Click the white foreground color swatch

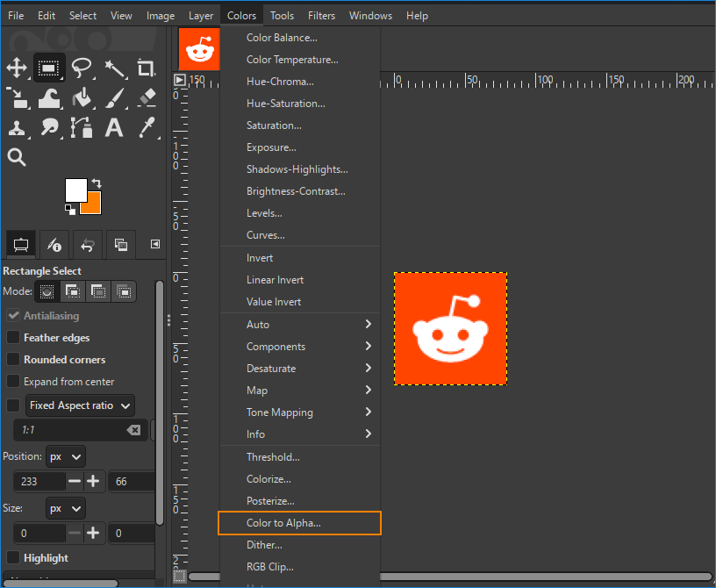coord(75,190)
